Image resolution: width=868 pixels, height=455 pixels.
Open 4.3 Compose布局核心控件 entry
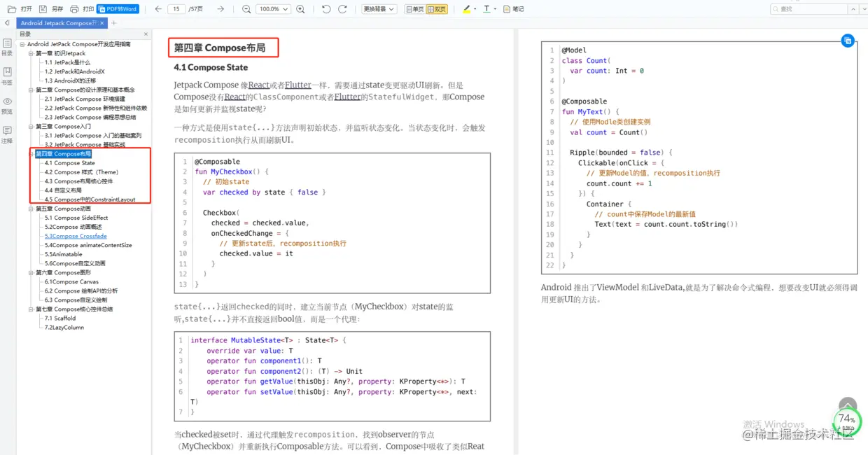pyautogui.click(x=78, y=181)
